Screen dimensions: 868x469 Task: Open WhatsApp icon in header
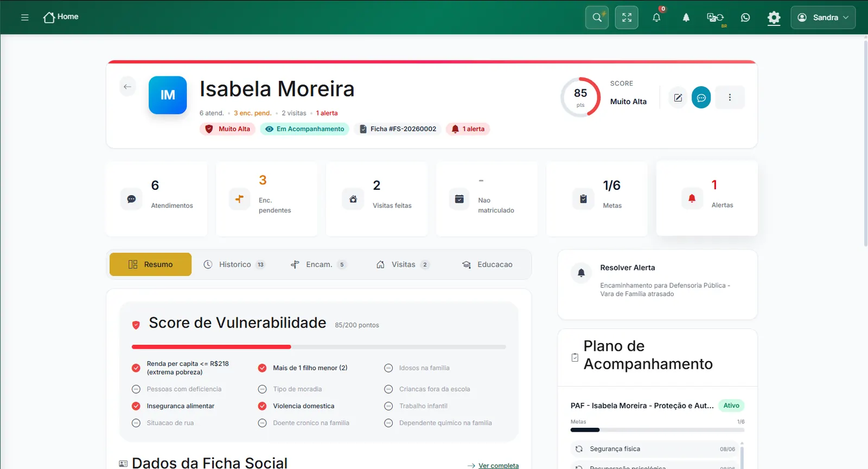(745, 17)
